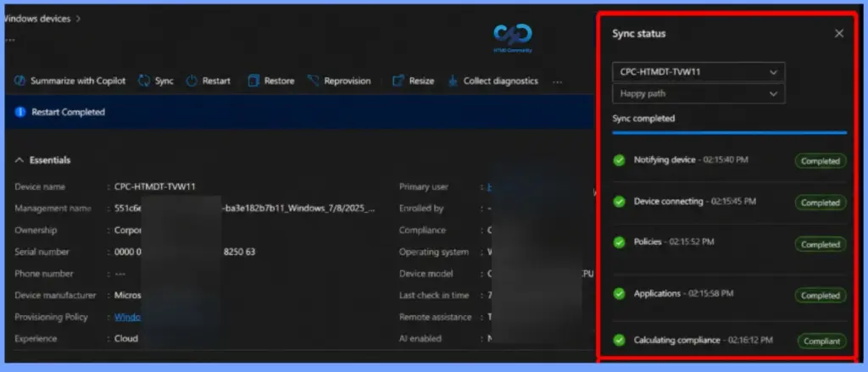This screenshot has width=868, height=372.
Task: Click the Compliance field label
Action: point(422,230)
